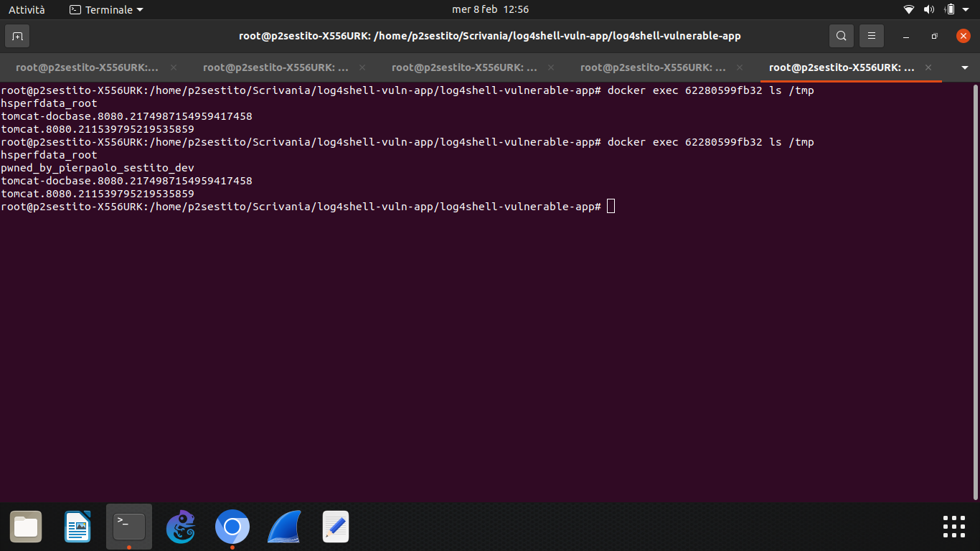The width and height of the screenshot is (980, 551).
Task: Open the Text Editor from the dock
Action: point(336,527)
